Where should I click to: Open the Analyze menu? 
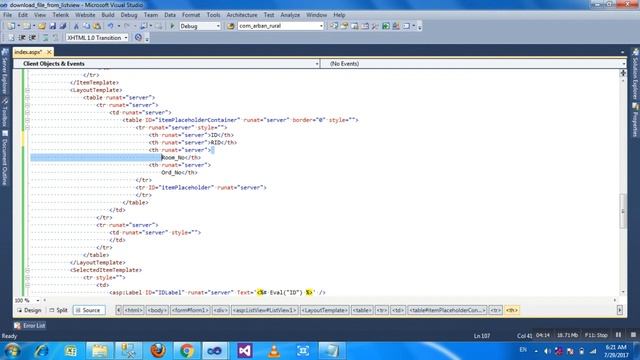290,15
